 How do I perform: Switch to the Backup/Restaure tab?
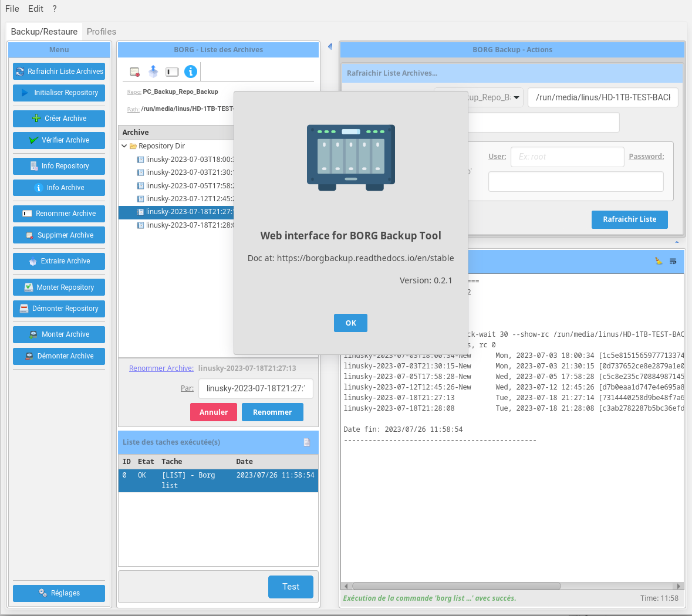click(x=44, y=32)
